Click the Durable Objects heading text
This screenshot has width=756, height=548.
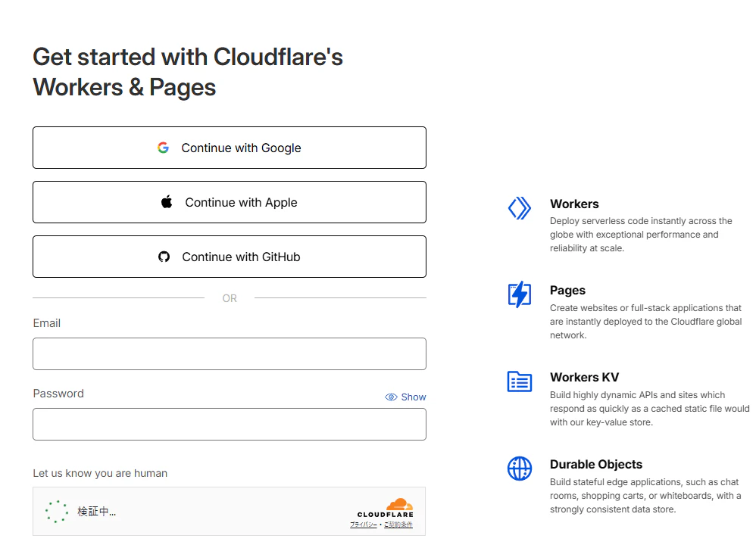(596, 464)
